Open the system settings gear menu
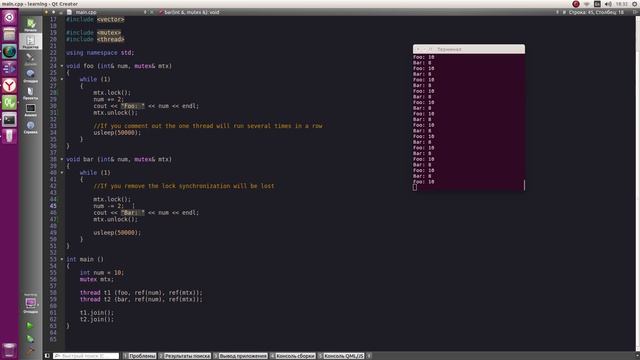Viewport: 640px width, 360px height. 635,4
